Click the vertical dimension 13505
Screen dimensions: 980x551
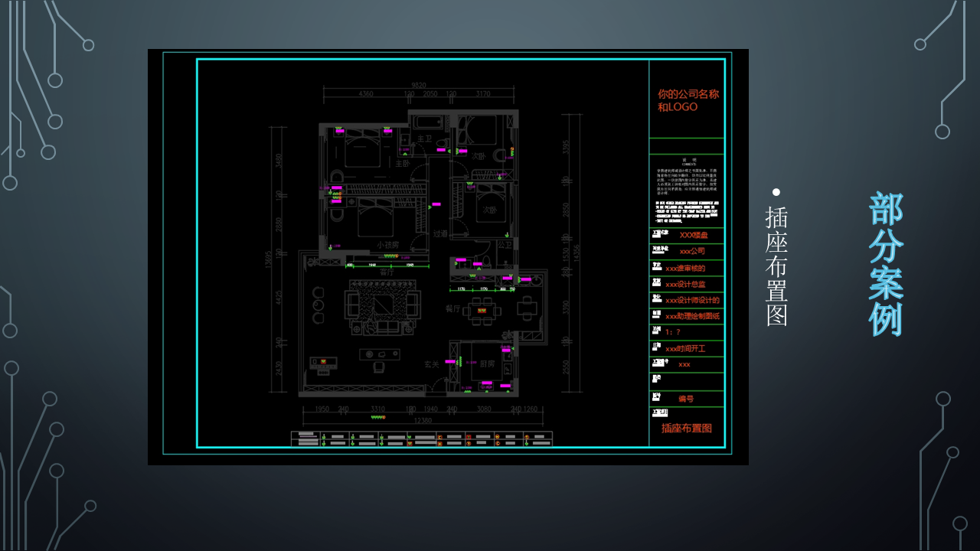(x=269, y=260)
